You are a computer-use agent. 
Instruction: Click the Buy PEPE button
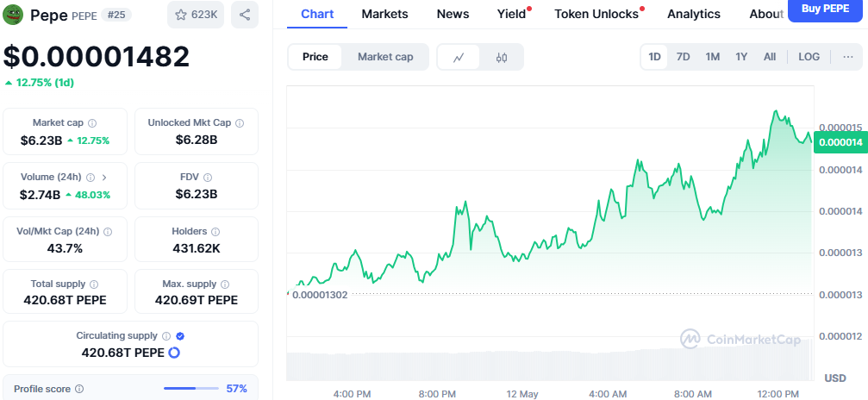[826, 10]
